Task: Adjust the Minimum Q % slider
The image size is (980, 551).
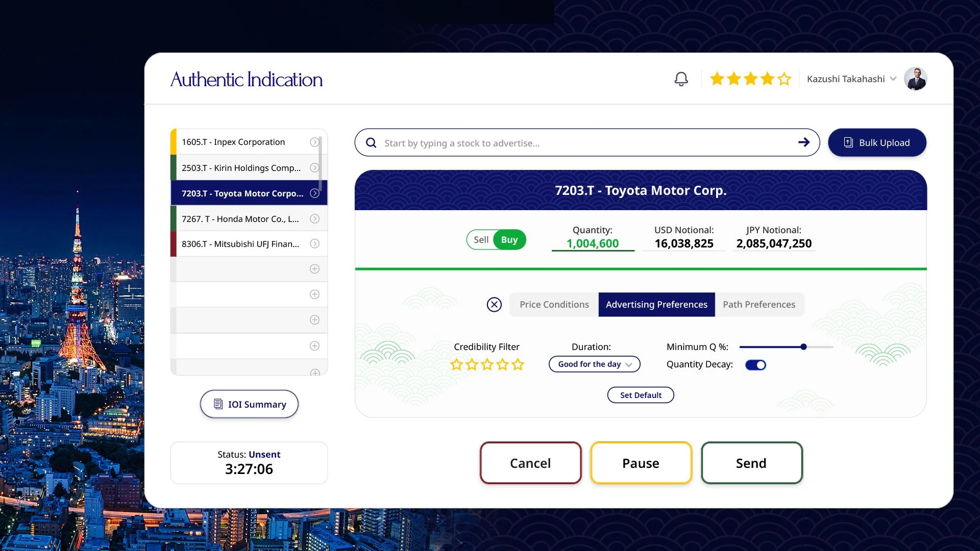Action: pyautogui.click(x=803, y=346)
